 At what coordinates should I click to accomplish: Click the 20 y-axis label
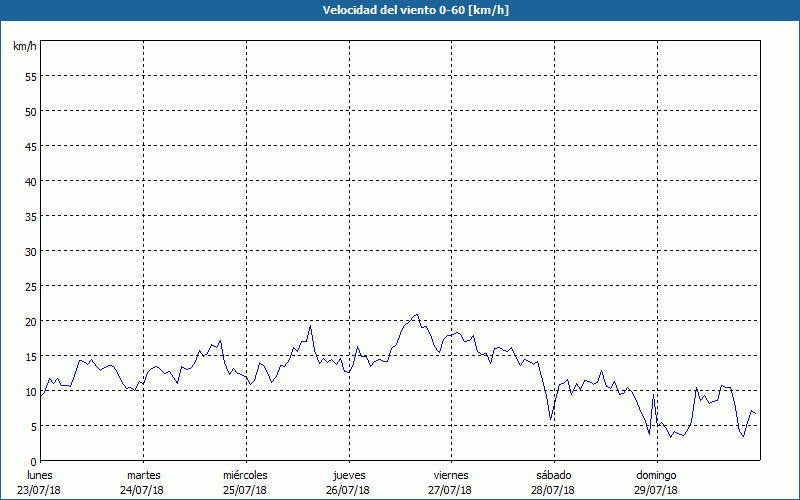point(31,321)
